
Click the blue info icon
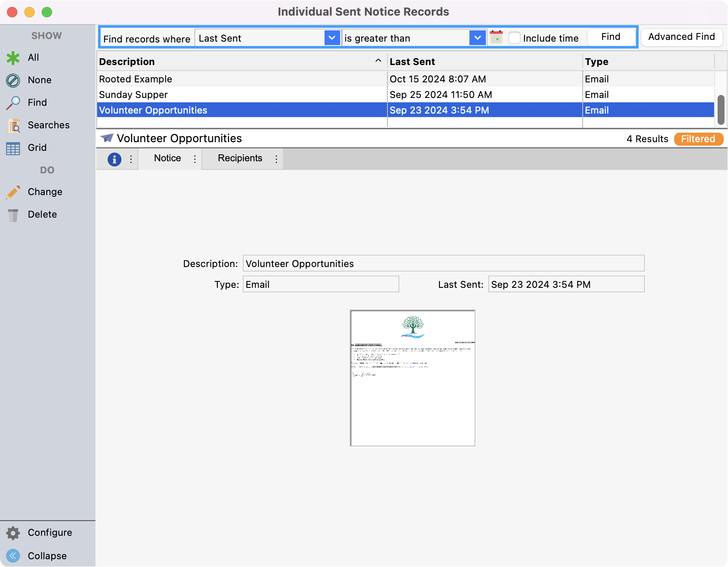pyautogui.click(x=114, y=159)
